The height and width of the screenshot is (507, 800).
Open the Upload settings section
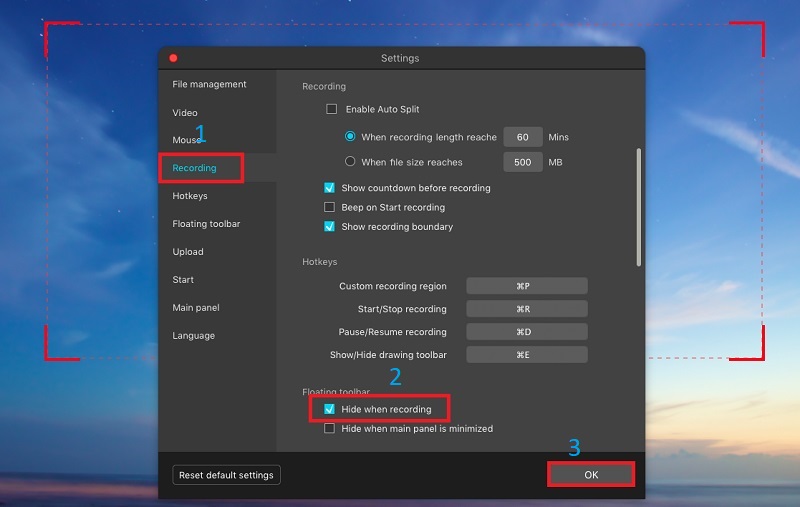[x=188, y=252]
